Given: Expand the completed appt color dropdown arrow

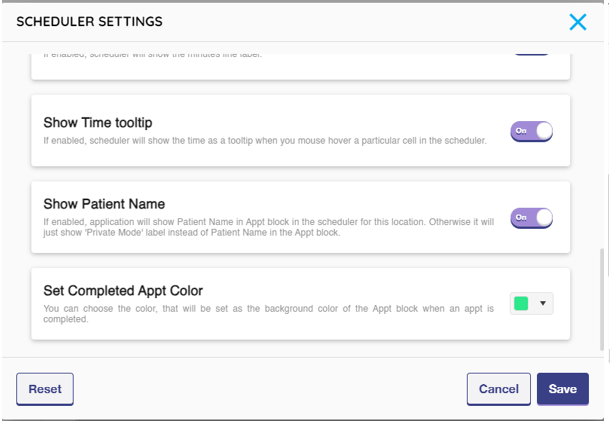Looking at the screenshot, I should (x=543, y=303).
